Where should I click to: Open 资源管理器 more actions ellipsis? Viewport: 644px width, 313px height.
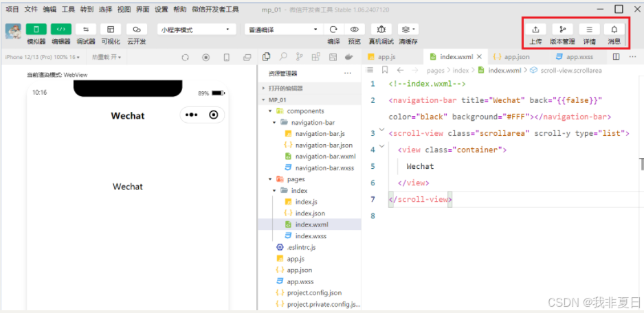pos(348,73)
